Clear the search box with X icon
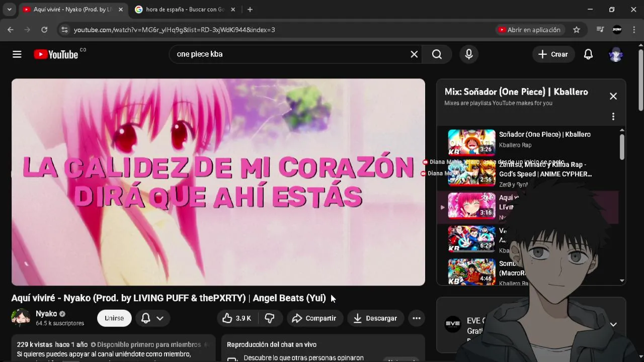The image size is (644, 362). [414, 54]
